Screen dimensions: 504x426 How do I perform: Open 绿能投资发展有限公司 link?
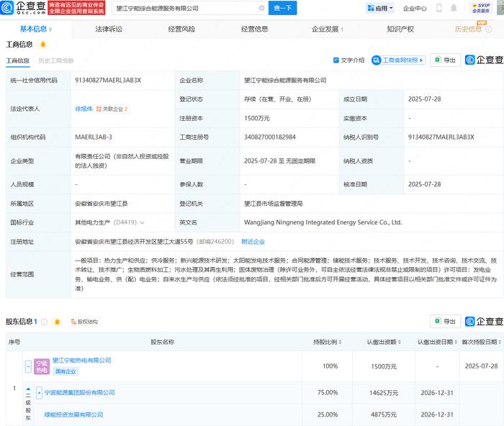(73, 414)
